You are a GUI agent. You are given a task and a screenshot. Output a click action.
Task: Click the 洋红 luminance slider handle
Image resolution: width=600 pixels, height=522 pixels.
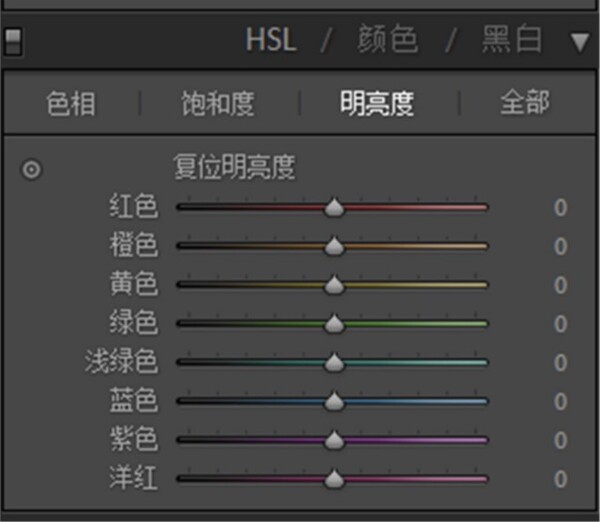click(x=334, y=479)
